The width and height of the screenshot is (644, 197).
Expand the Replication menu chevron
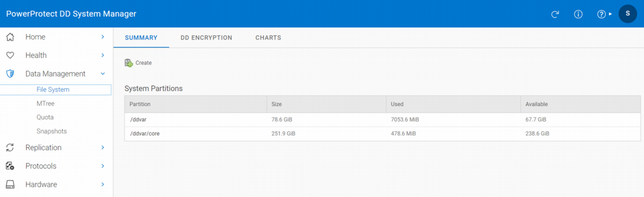103,148
